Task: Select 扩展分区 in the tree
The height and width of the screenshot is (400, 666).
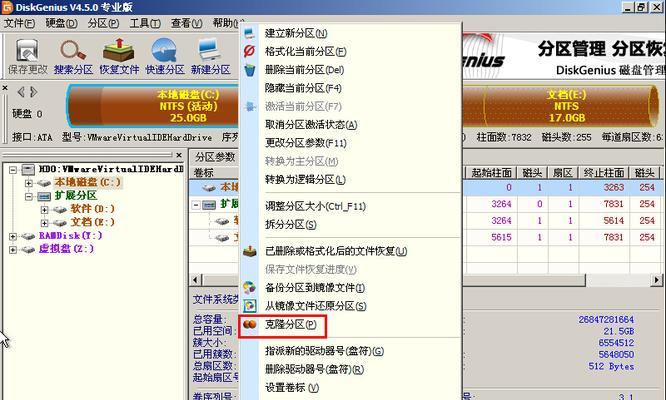Action: point(76,196)
